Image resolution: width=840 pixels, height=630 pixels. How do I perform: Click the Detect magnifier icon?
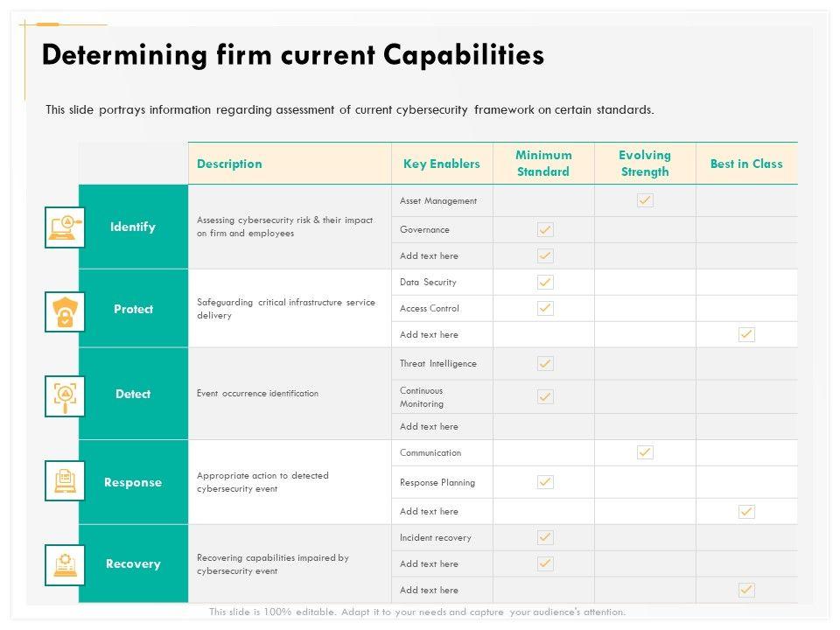click(x=65, y=395)
